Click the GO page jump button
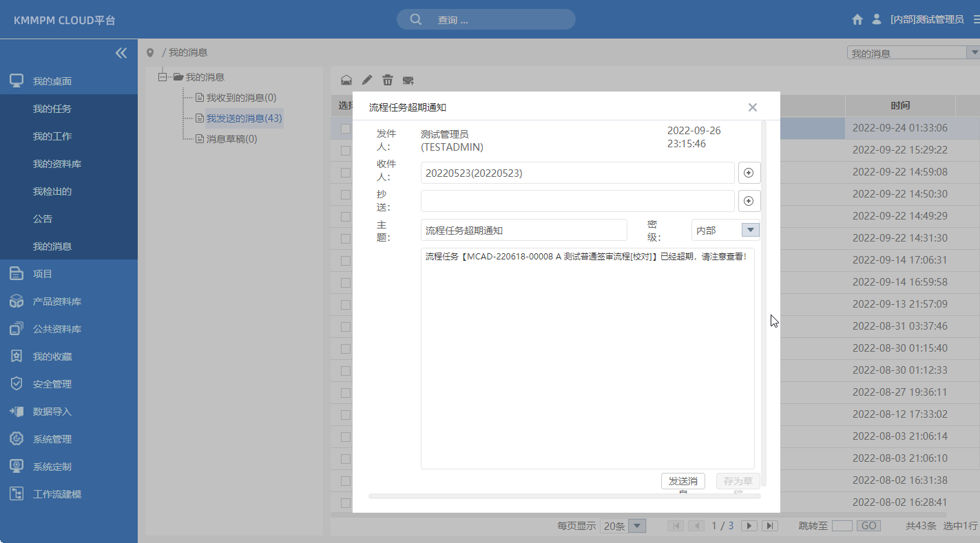The width and height of the screenshot is (980, 543). [868, 525]
